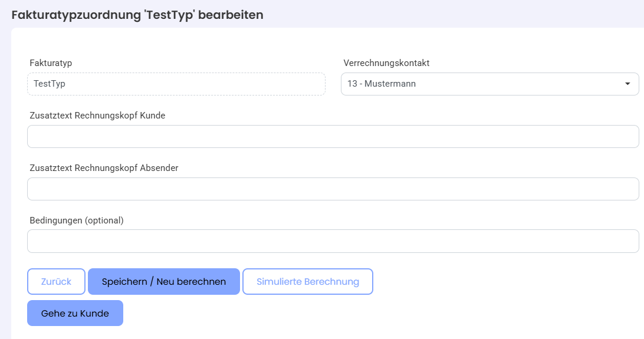Click the Verrechnungskontakt label text
This screenshot has height=339, width=644.
coord(386,63)
